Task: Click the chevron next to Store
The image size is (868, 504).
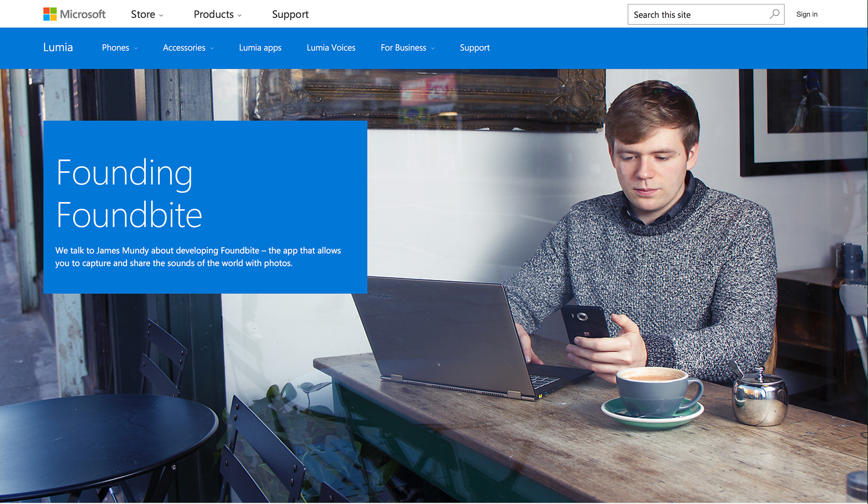Action: click(x=161, y=16)
